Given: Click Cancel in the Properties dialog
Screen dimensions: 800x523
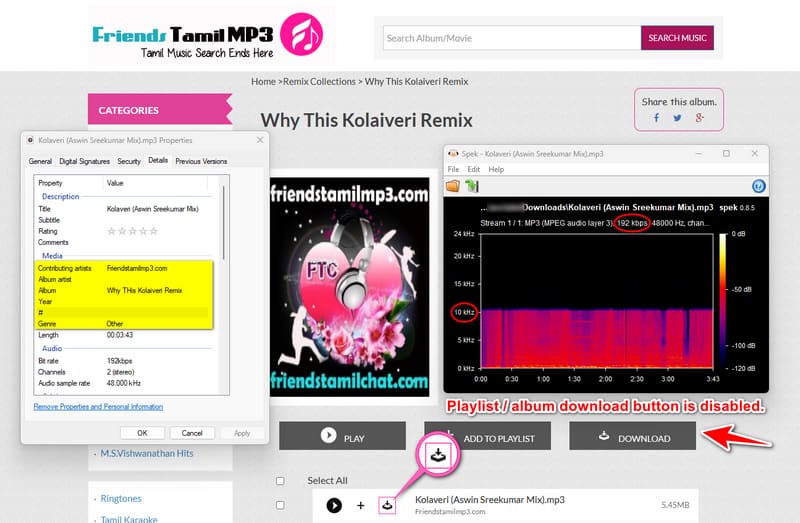Looking at the screenshot, I should point(192,433).
